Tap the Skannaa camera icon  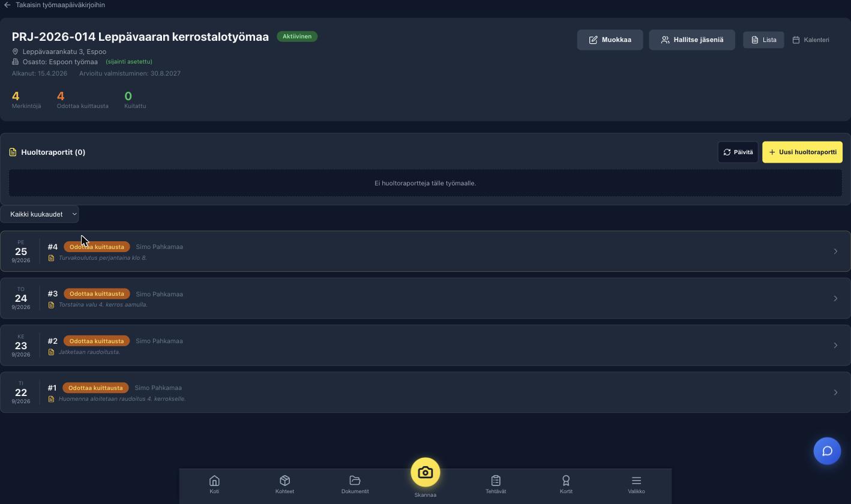(425, 473)
